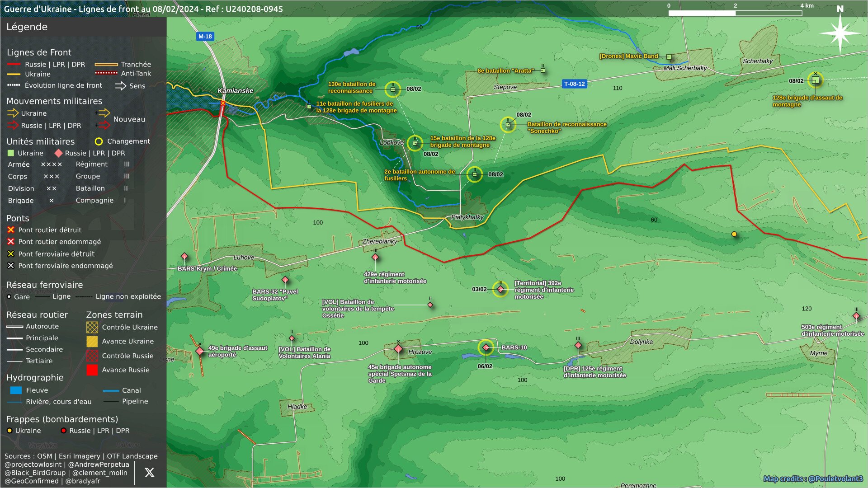Click the map scale bar
The height and width of the screenshot is (488, 868).
[x=735, y=13]
